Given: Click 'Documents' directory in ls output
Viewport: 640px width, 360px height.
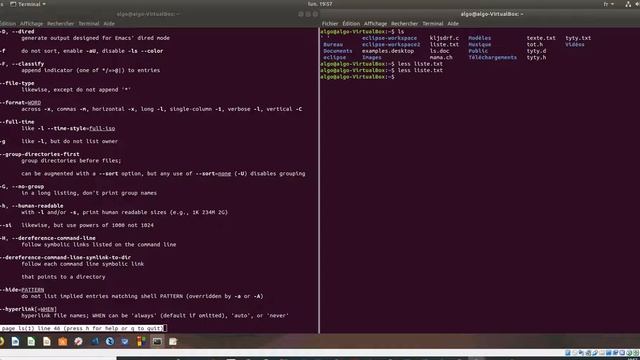Looking at the screenshot, I should pyautogui.click(x=338, y=51).
